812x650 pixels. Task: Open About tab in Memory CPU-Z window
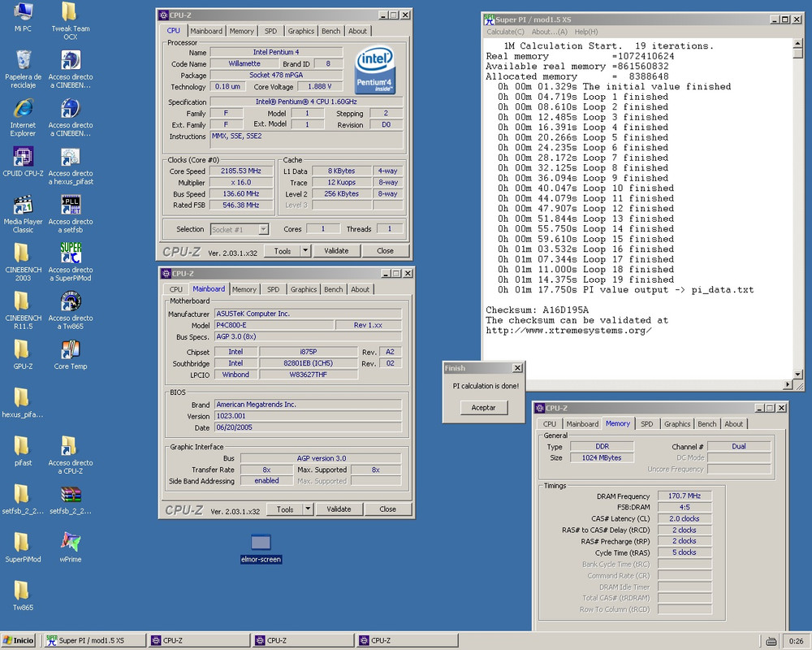pyautogui.click(x=733, y=423)
